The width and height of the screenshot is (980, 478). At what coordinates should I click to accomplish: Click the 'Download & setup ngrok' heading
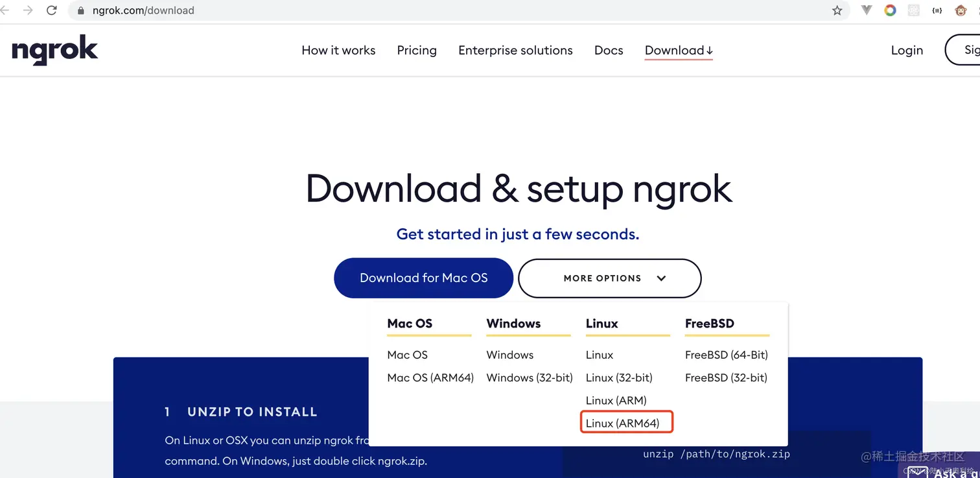[519, 189]
